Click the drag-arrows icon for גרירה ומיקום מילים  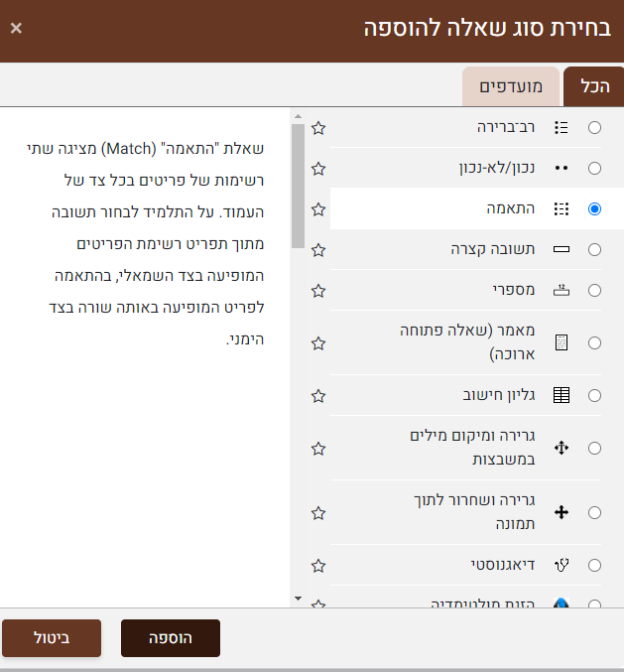[x=562, y=448]
